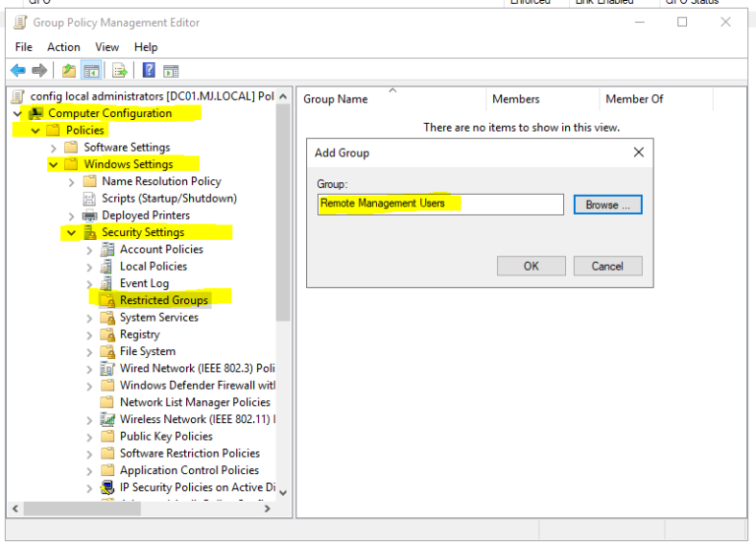The width and height of the screenshot is (756, 545).
Task: Open Help via the question mark icon
Action: [149, 70]
